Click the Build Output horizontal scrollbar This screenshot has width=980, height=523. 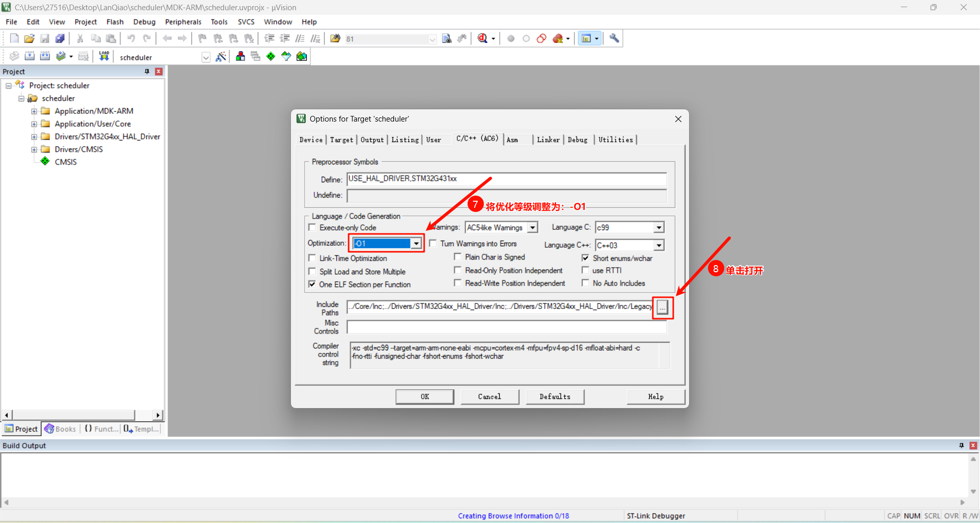point(484,503)
